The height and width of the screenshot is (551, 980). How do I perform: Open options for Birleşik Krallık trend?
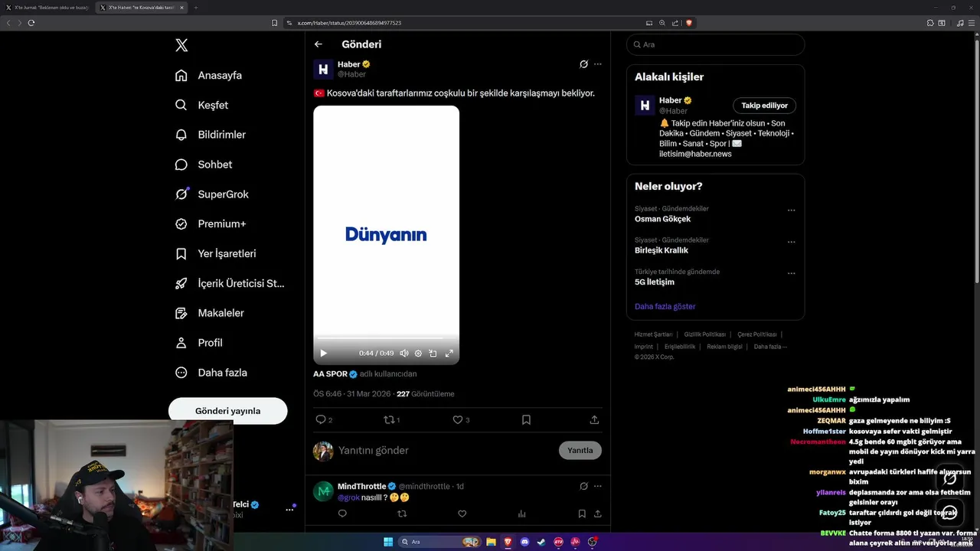point(792,242)
